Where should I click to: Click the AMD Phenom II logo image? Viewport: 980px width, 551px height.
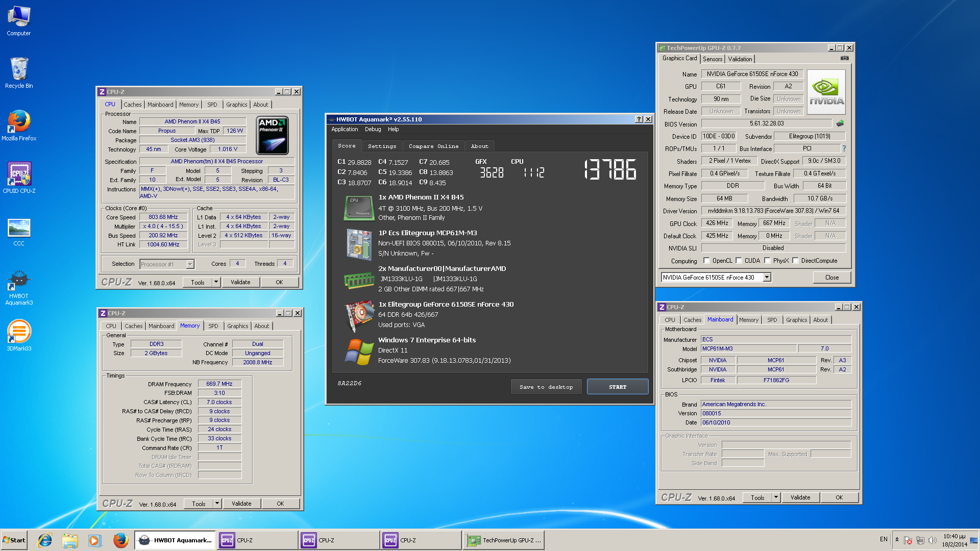point(273,135)
